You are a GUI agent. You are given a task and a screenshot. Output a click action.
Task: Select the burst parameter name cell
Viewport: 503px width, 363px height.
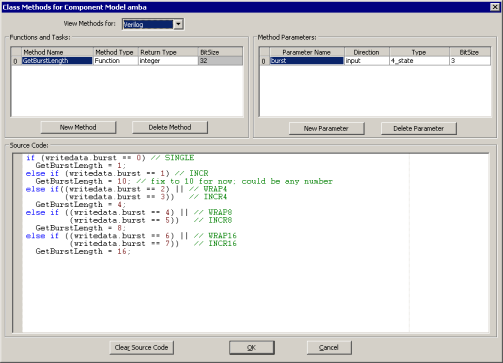coord(307,61)
